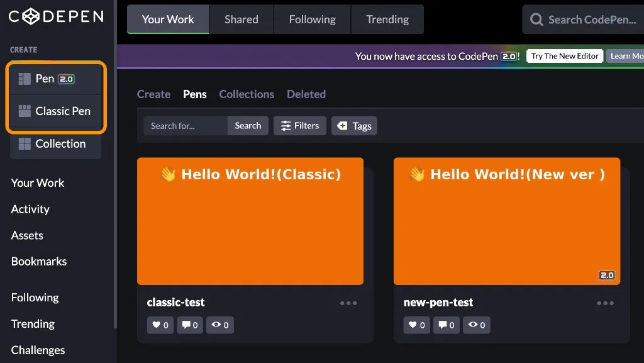The height and width of the screenshot is (363, 644).
Task: Open the Tags selector
Action: pyautogui.click(x=354, y=126)
